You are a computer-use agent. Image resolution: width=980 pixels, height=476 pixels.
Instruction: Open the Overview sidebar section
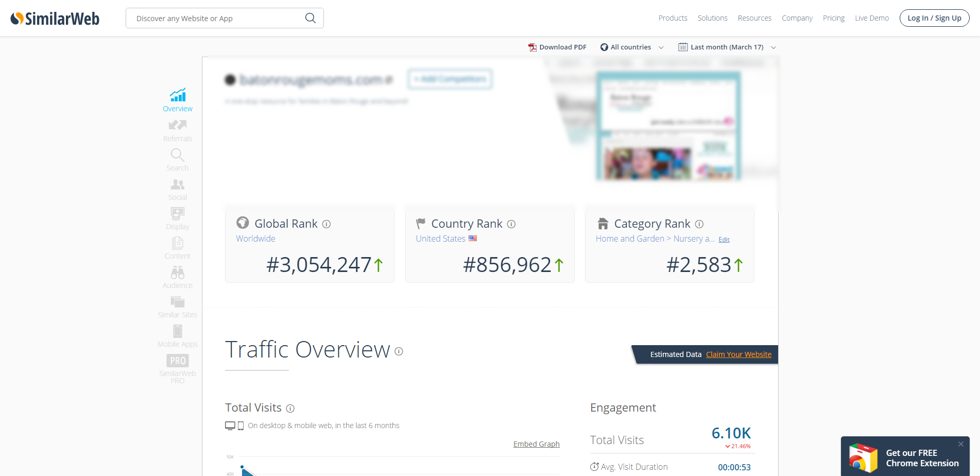pos(178,100)
